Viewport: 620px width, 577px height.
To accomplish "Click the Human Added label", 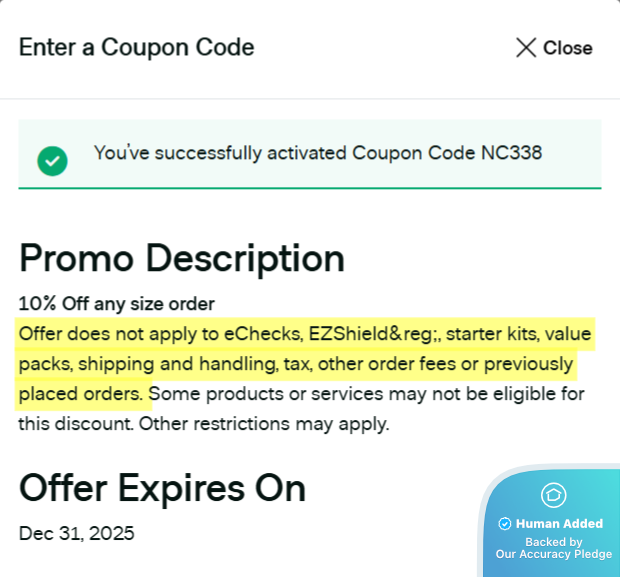I will (x=559, y=523).
